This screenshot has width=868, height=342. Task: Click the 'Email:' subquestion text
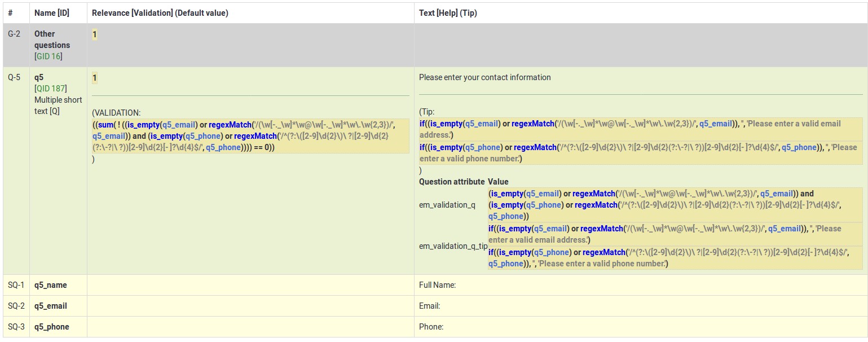(429, 306)
